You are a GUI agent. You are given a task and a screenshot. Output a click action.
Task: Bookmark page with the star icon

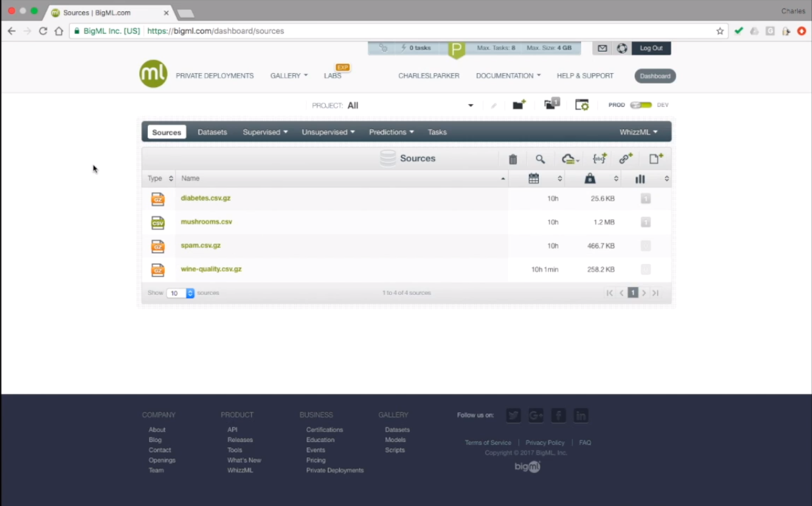[x=720, y=31]
